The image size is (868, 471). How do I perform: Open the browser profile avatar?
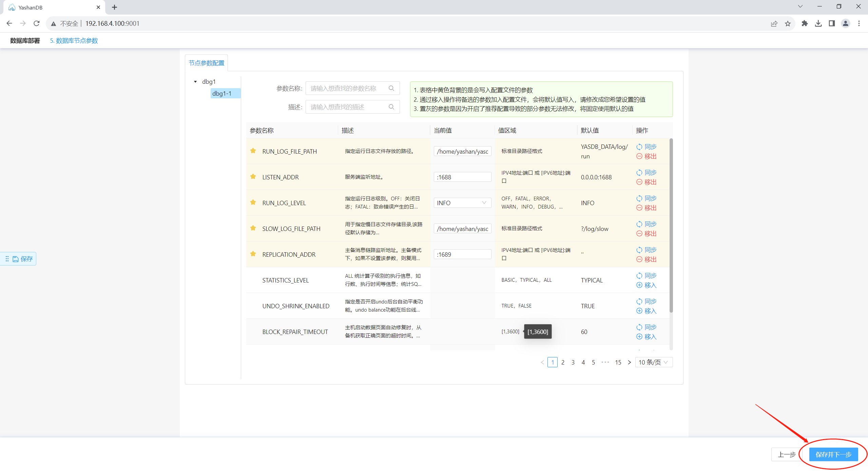(845, 23)
